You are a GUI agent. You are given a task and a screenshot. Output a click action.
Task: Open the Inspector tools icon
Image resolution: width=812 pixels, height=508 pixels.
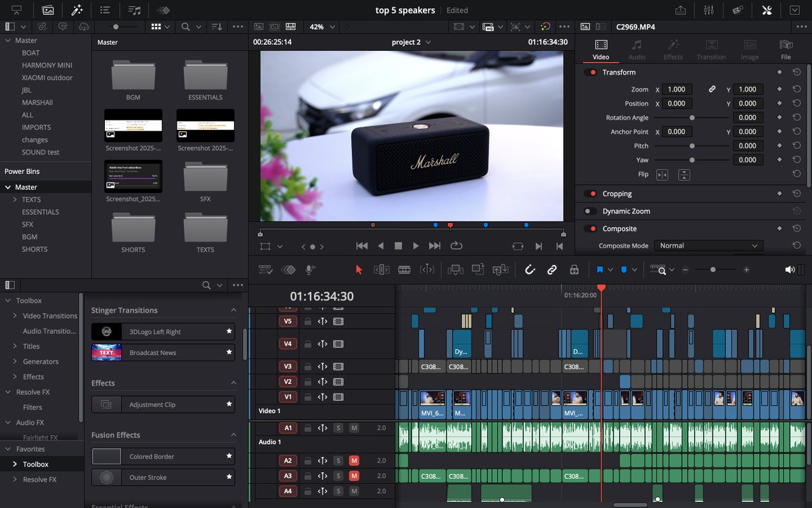tap(767, 10)
